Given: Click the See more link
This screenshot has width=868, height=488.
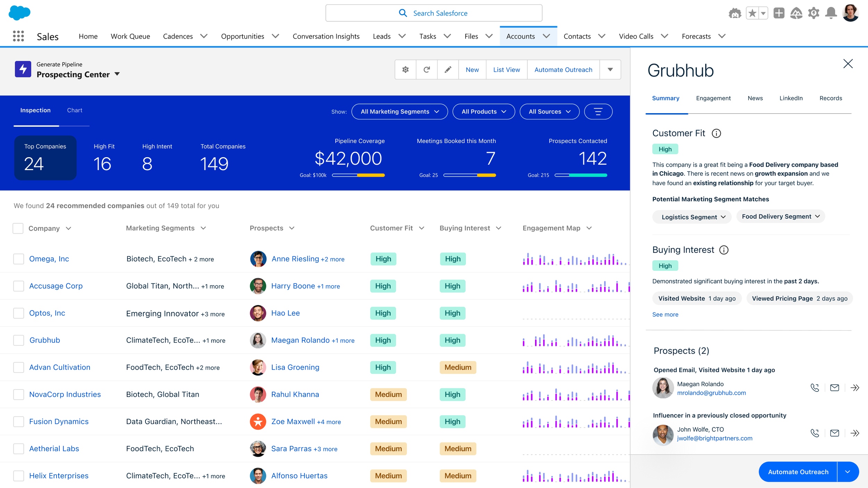Looking at the screenshot, I should tap(665, 314).
